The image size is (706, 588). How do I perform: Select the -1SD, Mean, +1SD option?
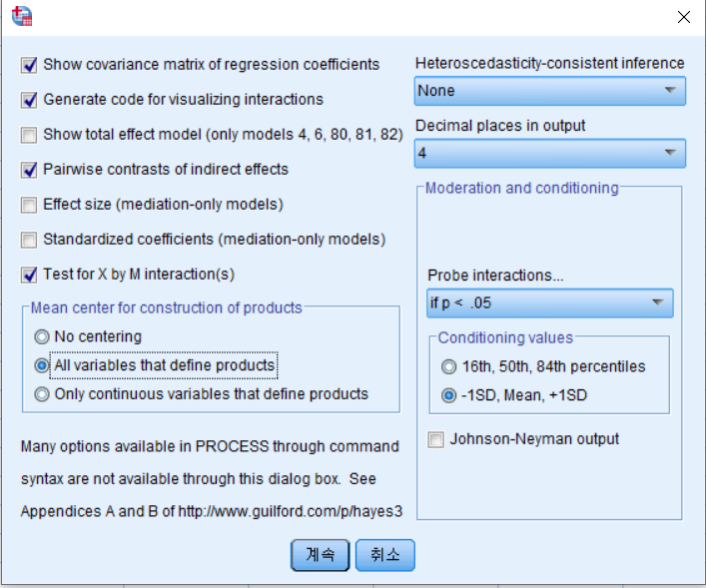pyautogui.click(x=449, y=395)
